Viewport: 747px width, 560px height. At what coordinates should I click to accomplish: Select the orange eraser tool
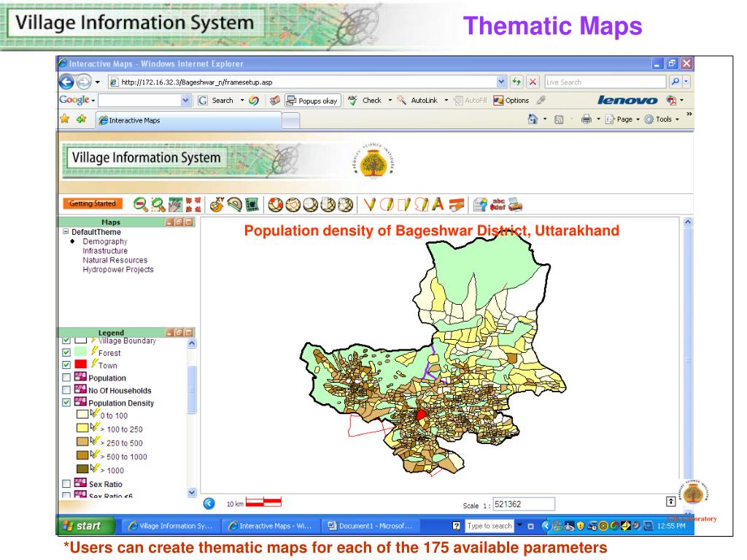coord(456,205)
